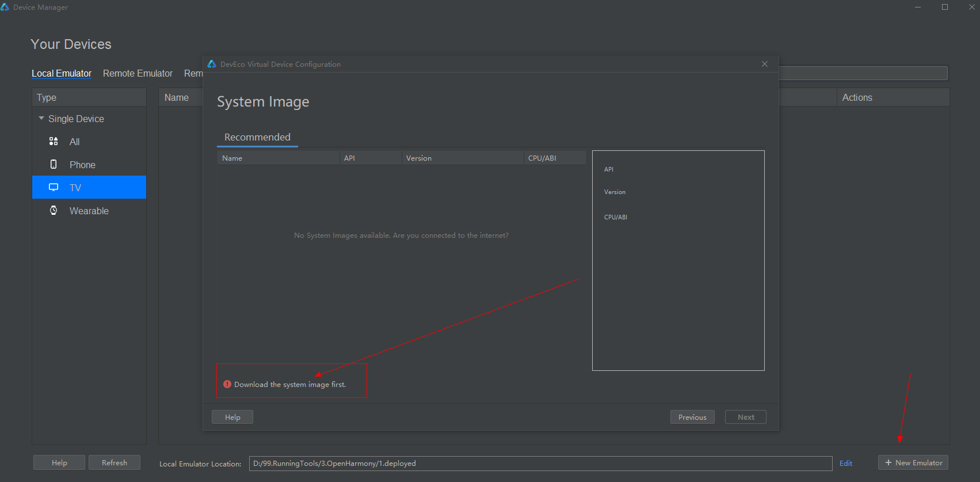Close the Virtual Device Configuration dialog

tap(765, 64)
